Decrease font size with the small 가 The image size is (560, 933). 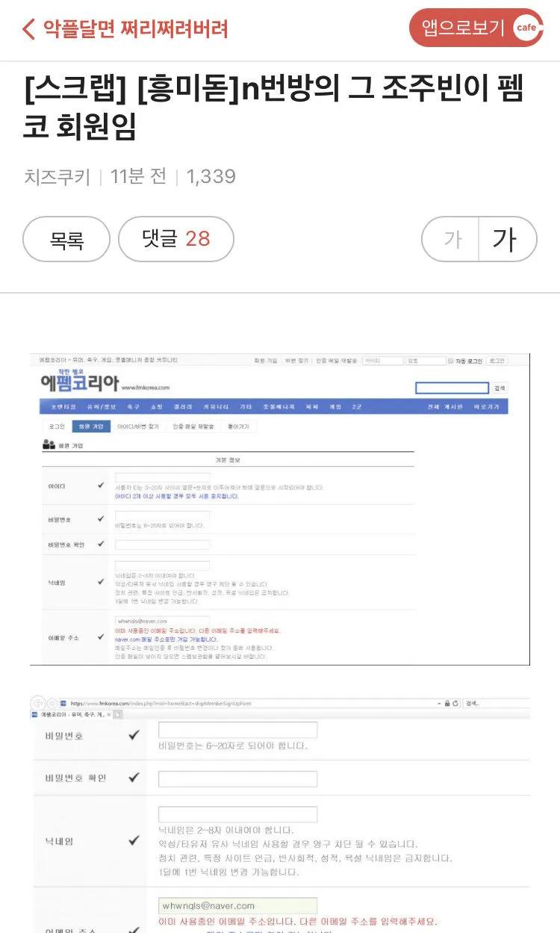[x=452, y=239]
